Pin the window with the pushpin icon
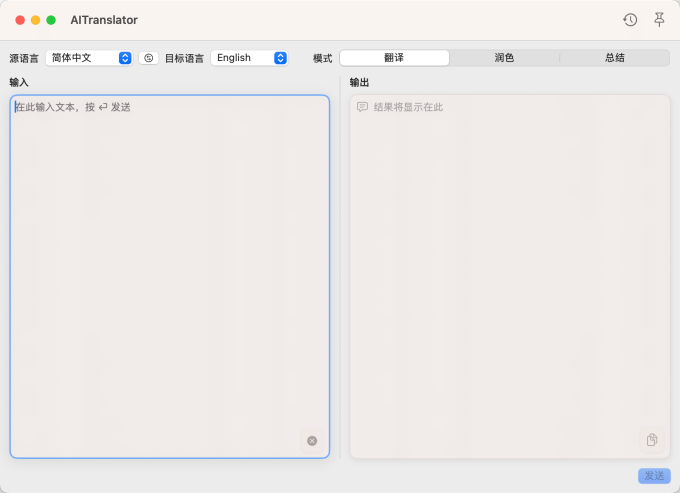The width and height of the screenshot is (680, 493). click(659, 20)
